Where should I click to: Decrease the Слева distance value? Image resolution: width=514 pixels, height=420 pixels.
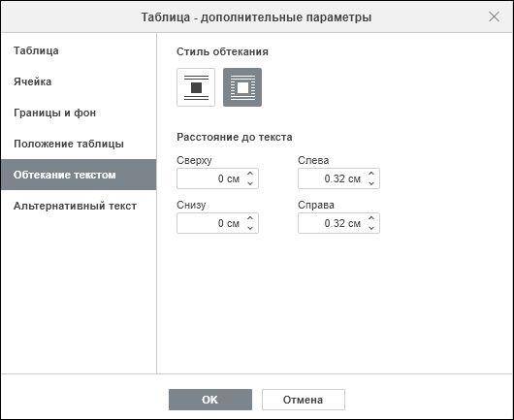(x=371, y=183)
